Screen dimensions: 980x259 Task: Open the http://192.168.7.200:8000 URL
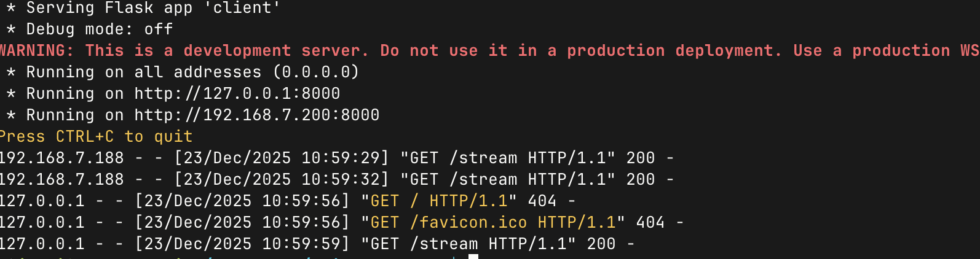pyautogui.click(x=257, y=115)
